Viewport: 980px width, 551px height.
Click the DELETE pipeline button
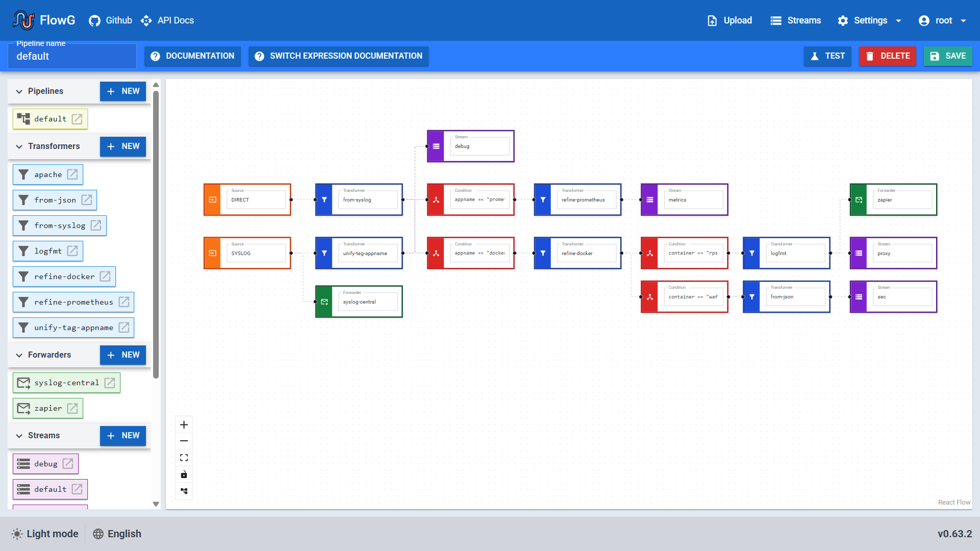coord(888,56)
